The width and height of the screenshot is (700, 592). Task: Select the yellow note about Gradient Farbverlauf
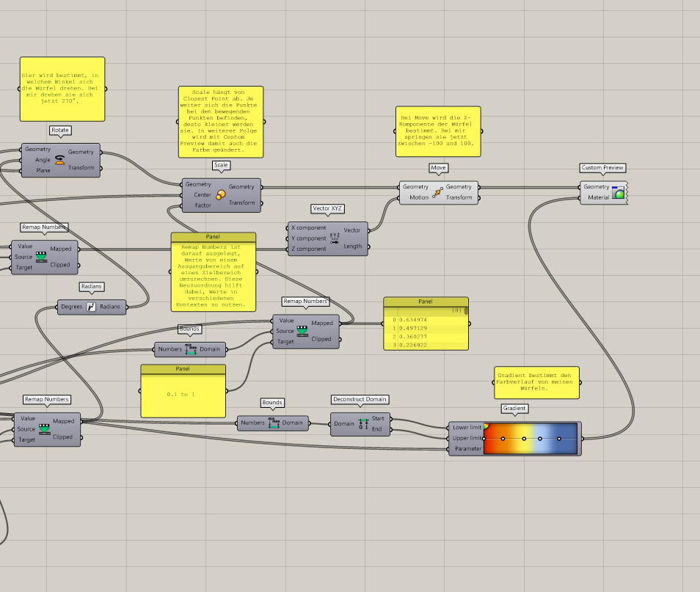tap(534, 382)
